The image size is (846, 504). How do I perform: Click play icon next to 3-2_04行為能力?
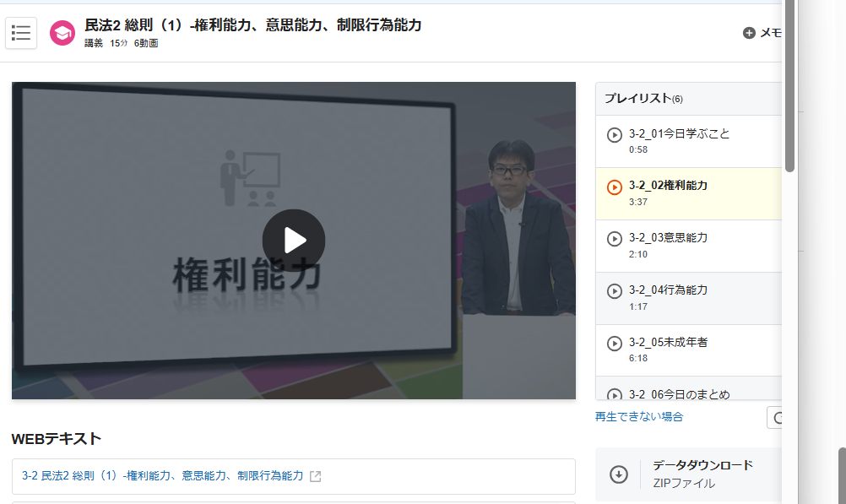[x=614, y=291]
